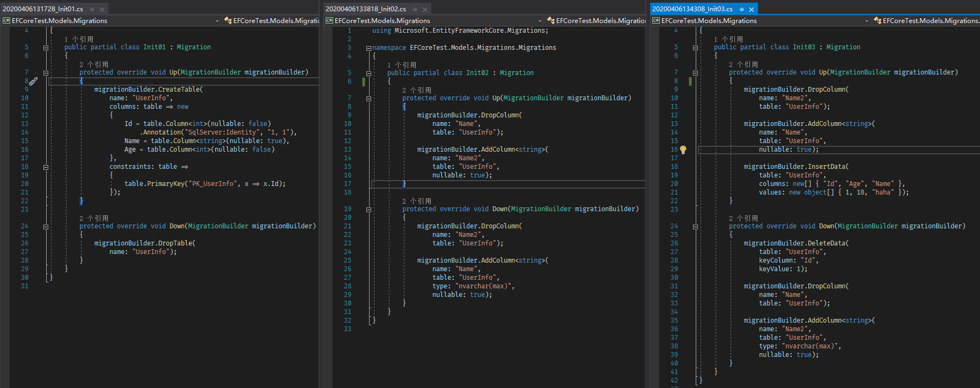
Task: Click the DeleteData call in Init03.cs
Action: pos(826,243)
